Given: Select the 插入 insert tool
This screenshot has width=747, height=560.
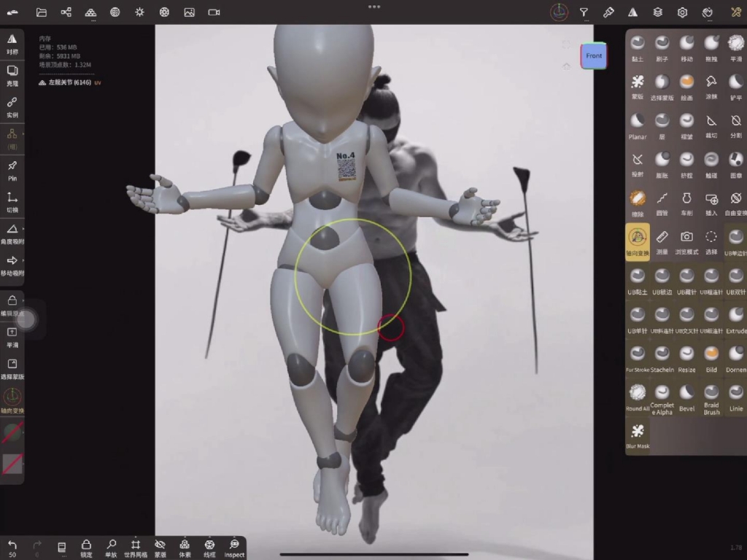Looking at the screenshot, I should 711,204.
